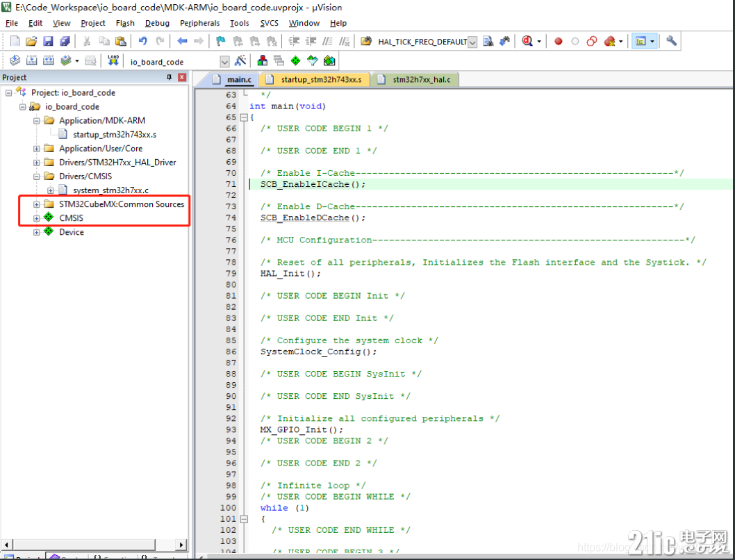Open the SVCS menu
Viewport: 735px width, 560px height.
pyautogui.click(x=269, y=23)
